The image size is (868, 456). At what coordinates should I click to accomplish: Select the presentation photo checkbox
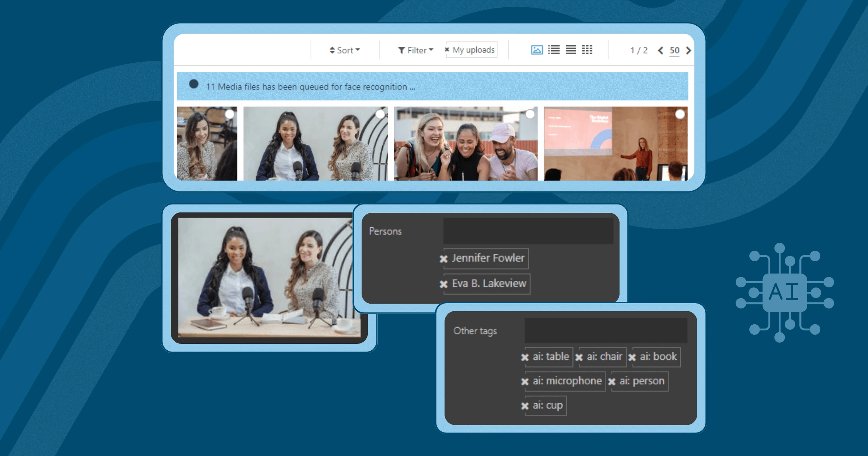click(680, 114)
